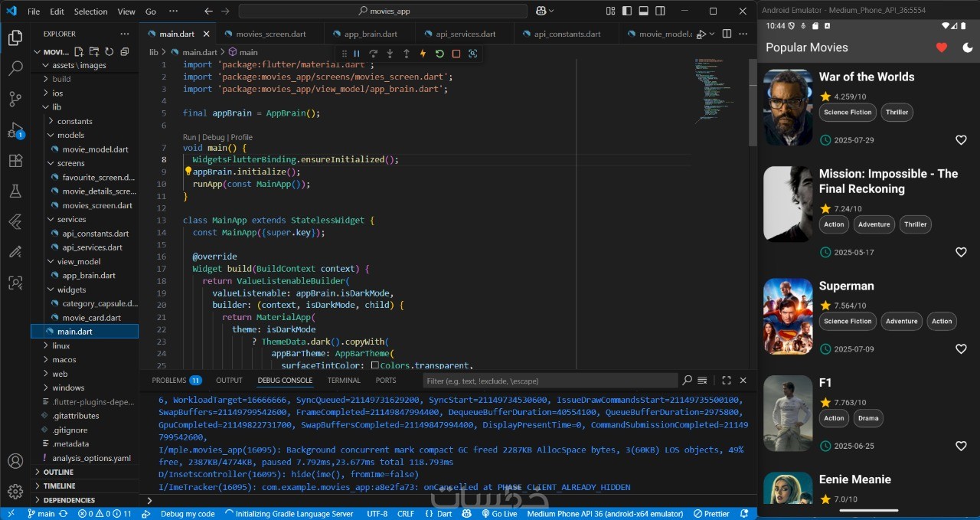Click the Hot Reload lightning icon
Image resolution: width=980 pixels, height=520 pixels.
[423, 54]
